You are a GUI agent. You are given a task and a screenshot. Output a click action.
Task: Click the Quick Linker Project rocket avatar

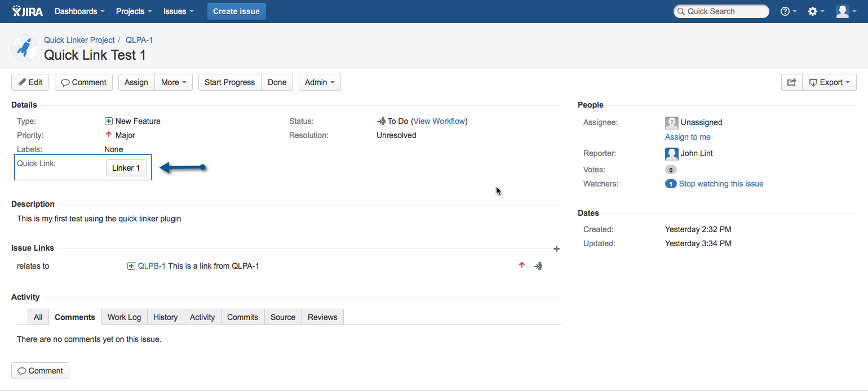24,48
